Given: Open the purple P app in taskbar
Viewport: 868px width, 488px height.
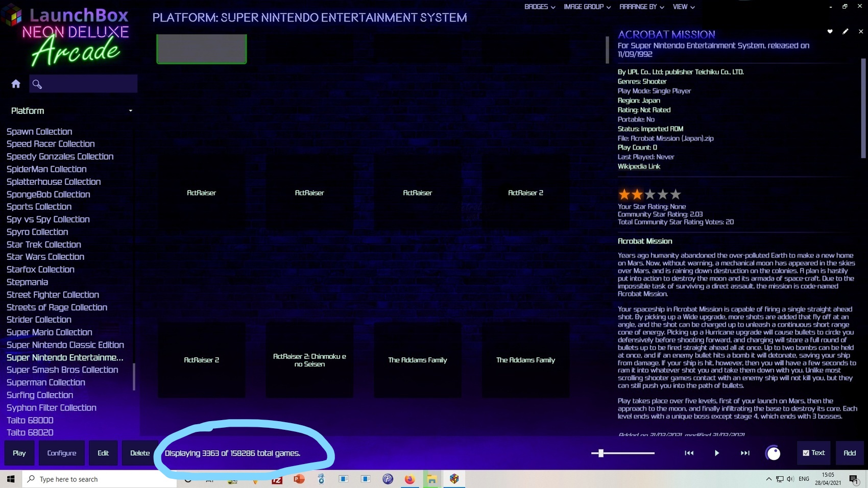Looking at the screenshot, I should (388, 479).
